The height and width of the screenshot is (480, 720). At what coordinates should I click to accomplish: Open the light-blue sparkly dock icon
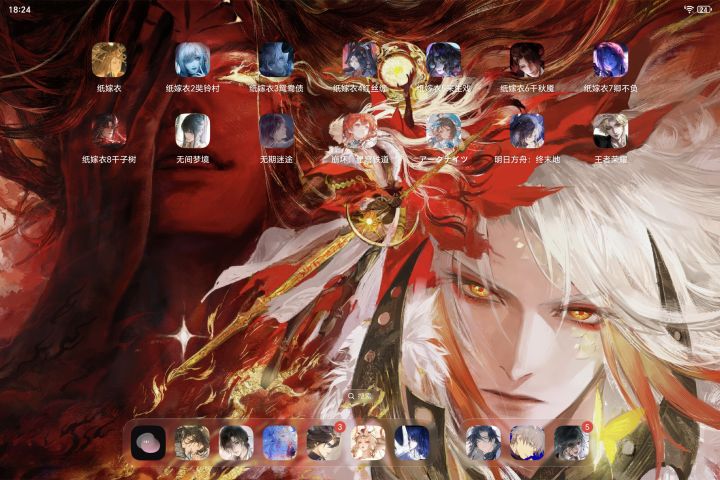pos(280,443)
